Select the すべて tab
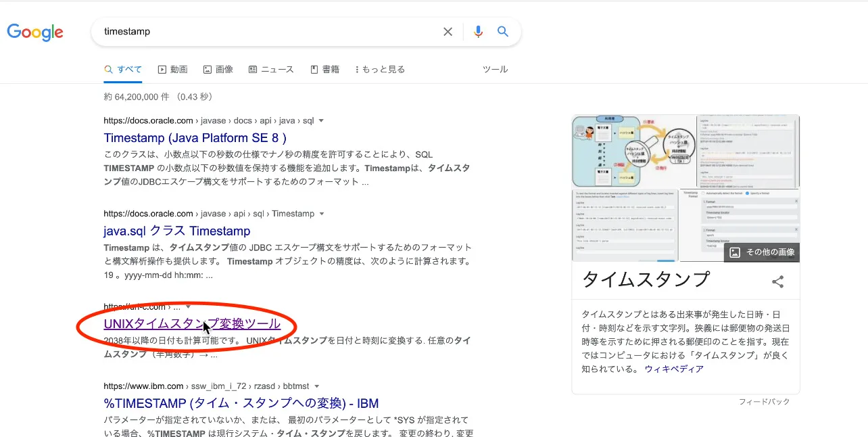The image size is (868, 437). [123, 69]
